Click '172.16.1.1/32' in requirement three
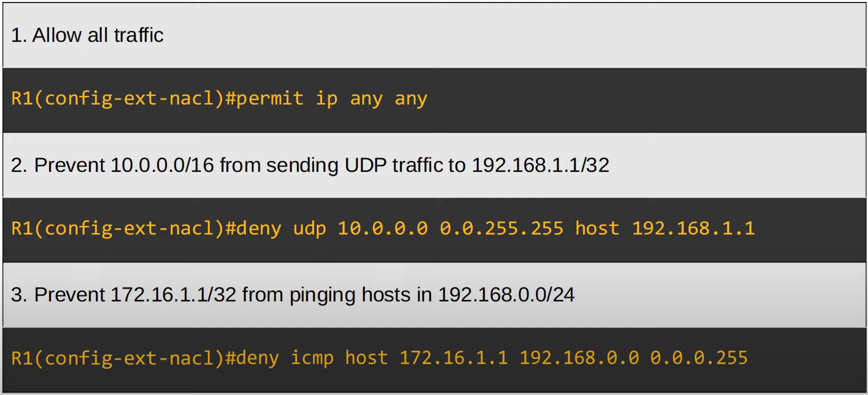Image resolution: width=868 pixels, height=395 pixels. click(x=174, y=295)
